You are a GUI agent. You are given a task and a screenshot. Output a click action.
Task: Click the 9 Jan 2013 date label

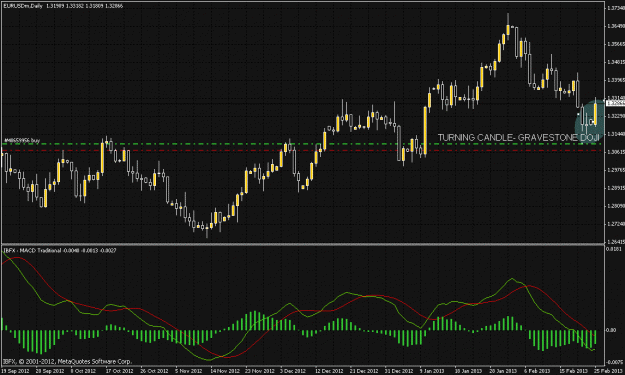tap(432, 371)
